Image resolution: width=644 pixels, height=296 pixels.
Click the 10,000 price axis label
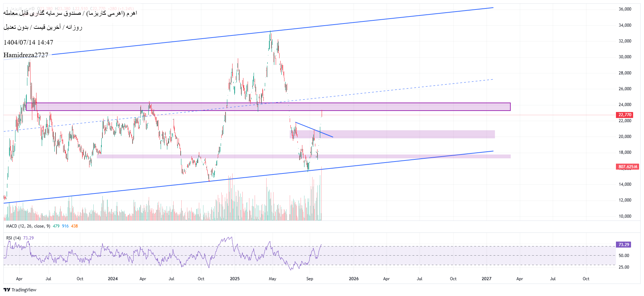(625, 216)
